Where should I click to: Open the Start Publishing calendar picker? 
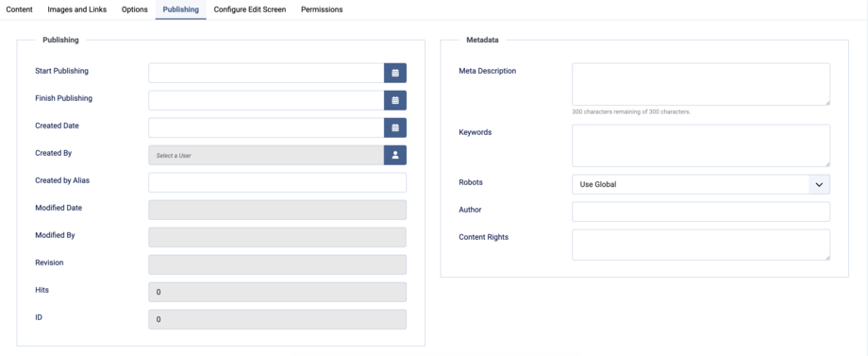[395, 73]
